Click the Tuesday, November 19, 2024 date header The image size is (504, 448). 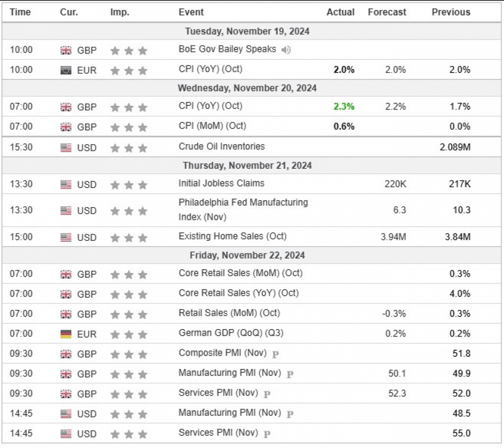click(247, 31)
